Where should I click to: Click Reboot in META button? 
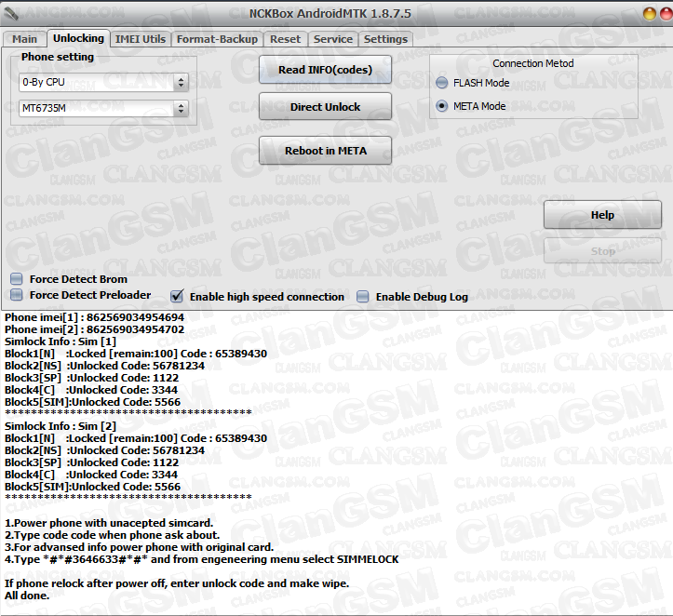tap(326, 151)
